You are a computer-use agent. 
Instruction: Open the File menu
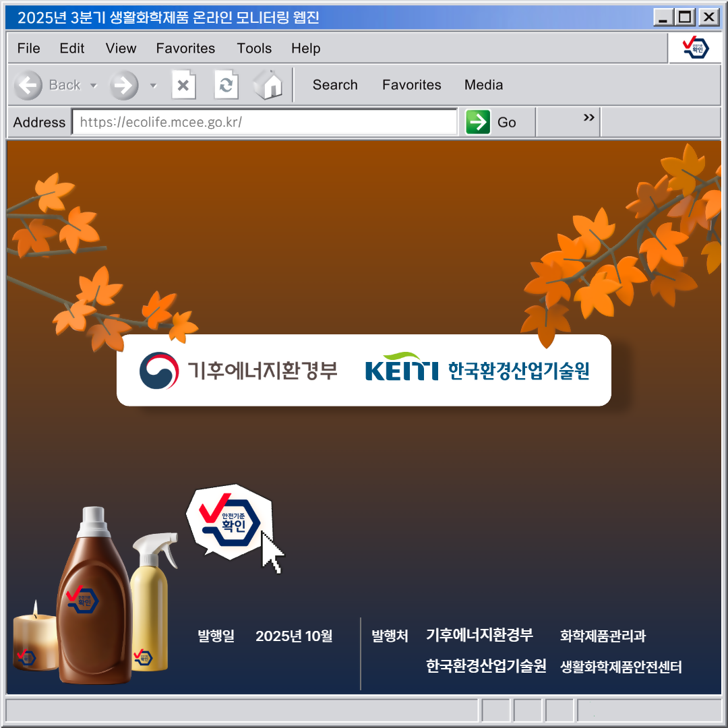[x=28, y=49]
